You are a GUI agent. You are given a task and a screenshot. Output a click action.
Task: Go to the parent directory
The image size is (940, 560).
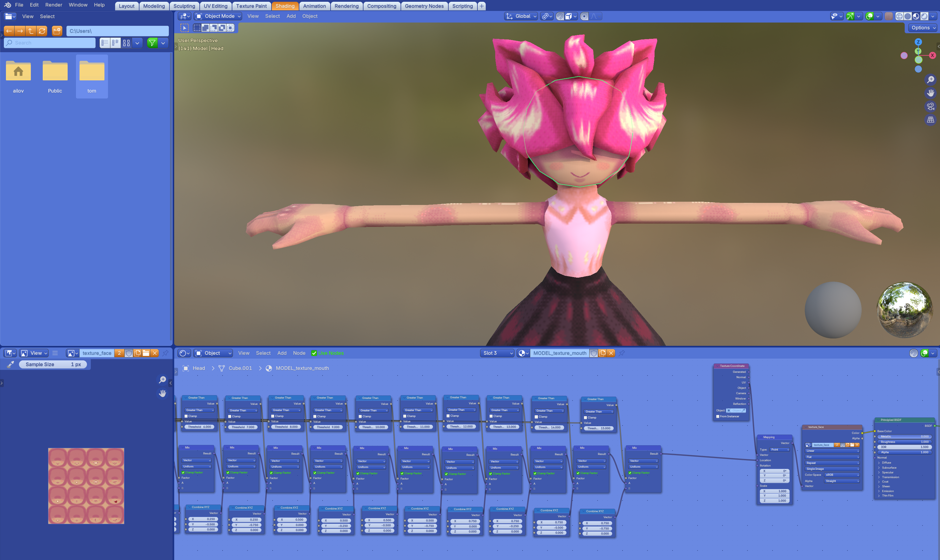pos(31,31)
